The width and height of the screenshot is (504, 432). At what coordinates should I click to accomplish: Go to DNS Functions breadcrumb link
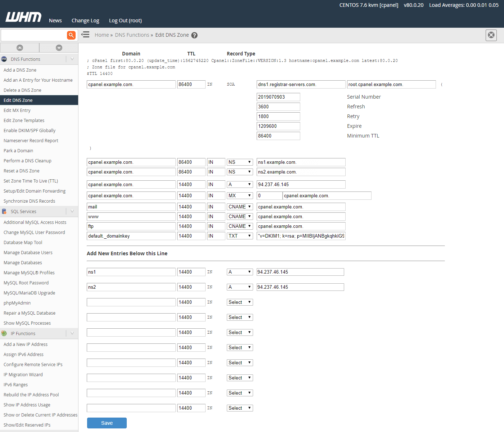coord(132,35)
